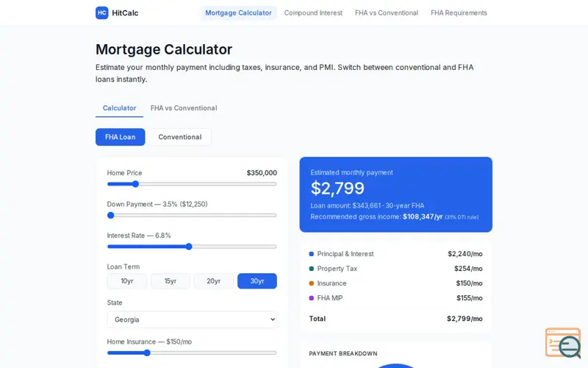The width and height of the screenshot is (588, 368).
Task: Click the Interest Rate — 6.8% label
Action: 139,236
